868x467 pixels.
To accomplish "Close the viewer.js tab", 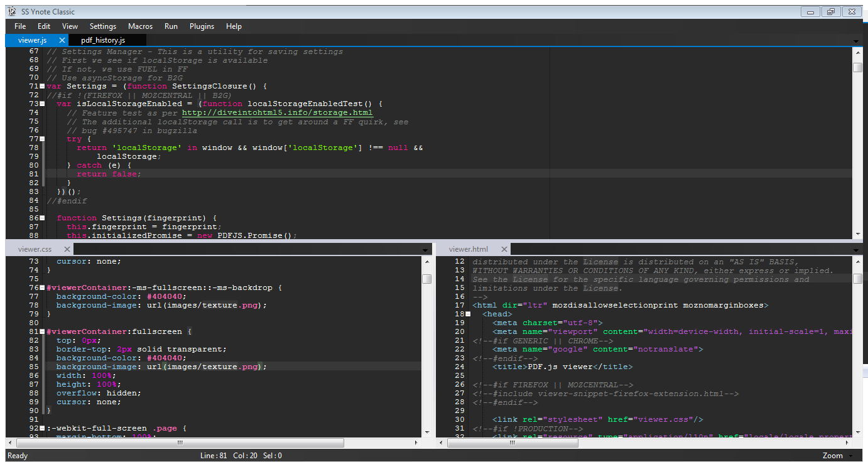I will pyautogui.click(x=61, y=38).
